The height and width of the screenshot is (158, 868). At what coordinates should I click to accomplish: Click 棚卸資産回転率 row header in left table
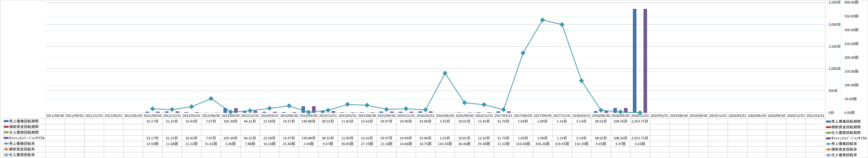point(24,149)
